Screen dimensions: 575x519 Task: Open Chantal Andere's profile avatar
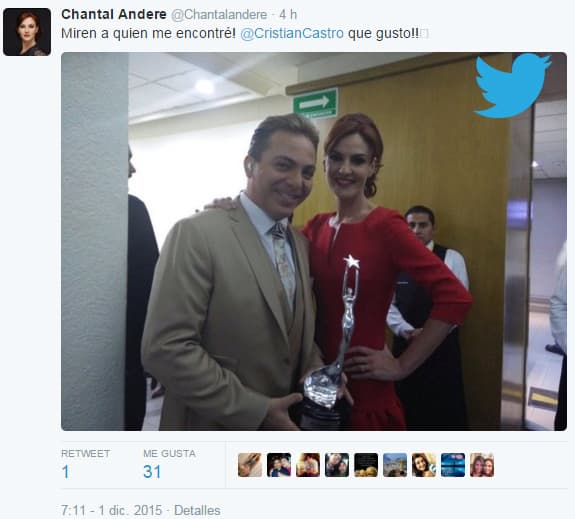click(27, 32)
